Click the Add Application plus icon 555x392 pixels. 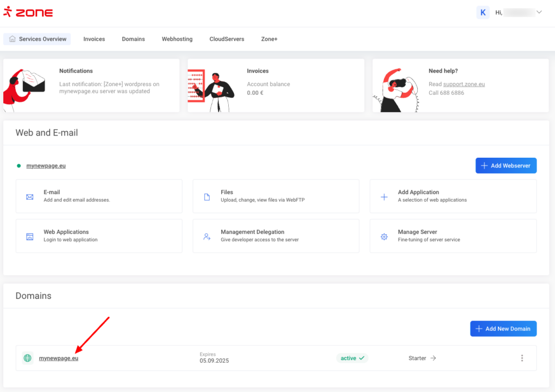click(384, 197)
